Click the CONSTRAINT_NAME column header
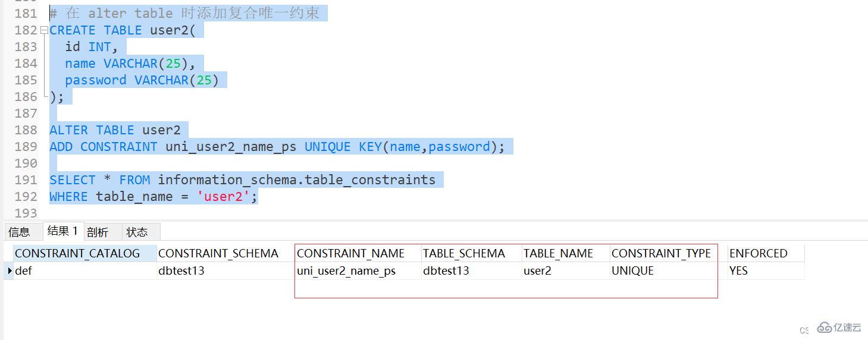This screenshot has width=868, height=340. click(350, 254)
